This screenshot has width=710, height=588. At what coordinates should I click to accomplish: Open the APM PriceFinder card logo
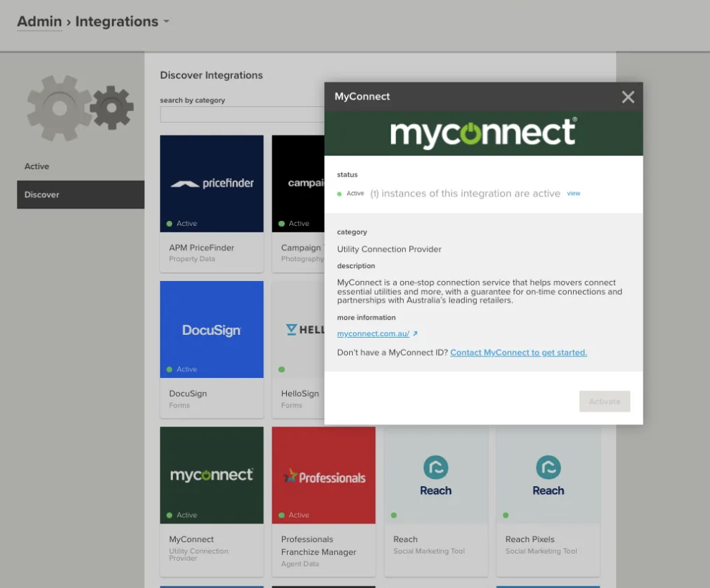212,184
